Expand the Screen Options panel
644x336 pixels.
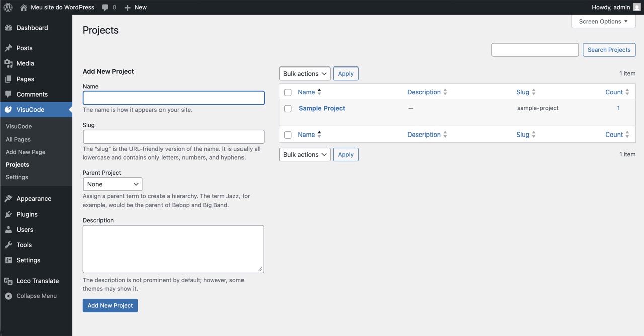[603, 21]
